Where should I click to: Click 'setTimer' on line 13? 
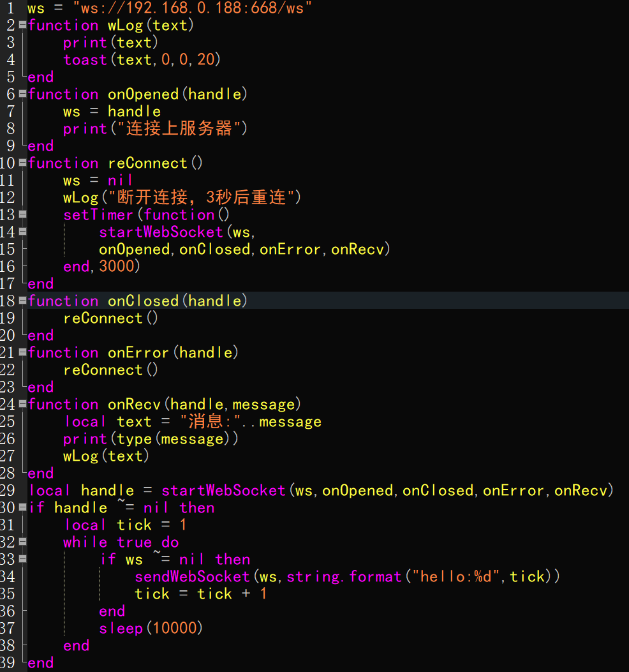(98, 214)
